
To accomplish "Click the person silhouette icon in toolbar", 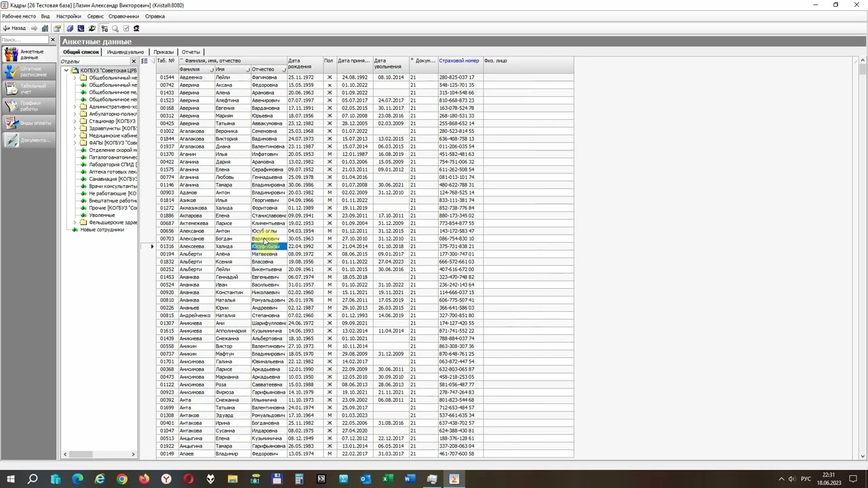I will pyautogui.click(x=136, y=28).
